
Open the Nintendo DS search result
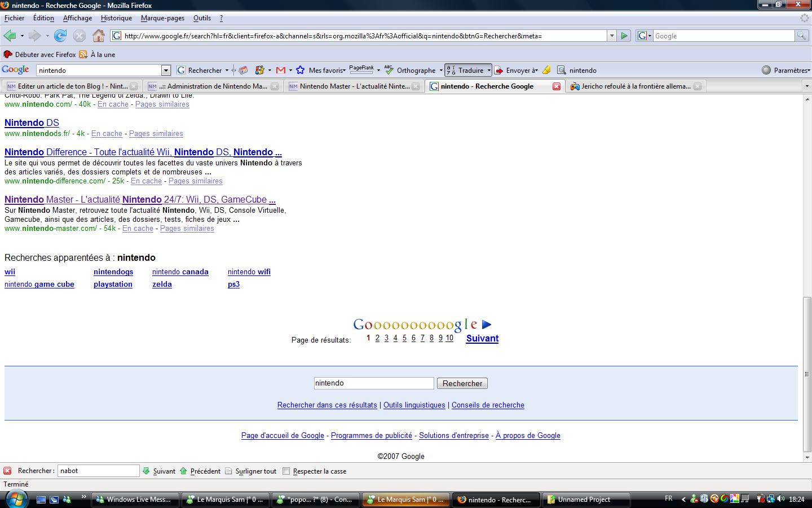coord(32,123)
